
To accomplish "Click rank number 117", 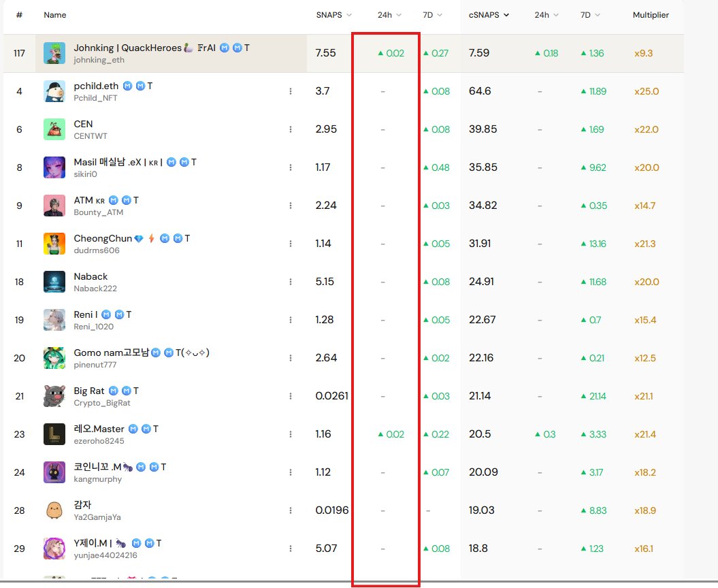I will [x=19, y=53].
